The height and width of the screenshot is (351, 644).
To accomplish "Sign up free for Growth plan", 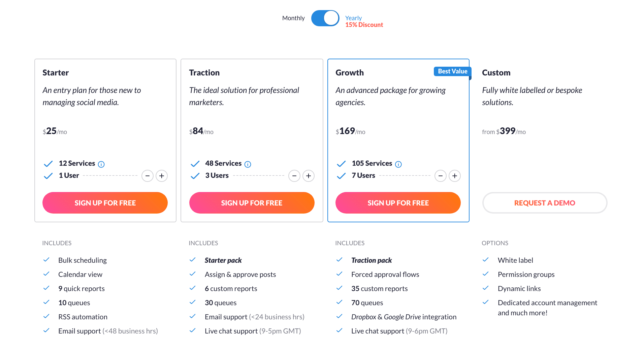I will tap(398, 203).
